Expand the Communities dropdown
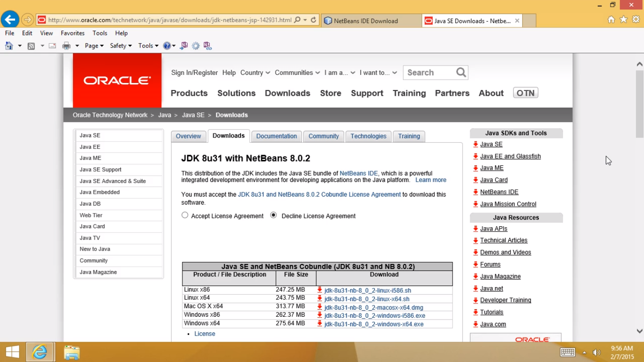The image size is (644, 362). (x=297, y=73)
